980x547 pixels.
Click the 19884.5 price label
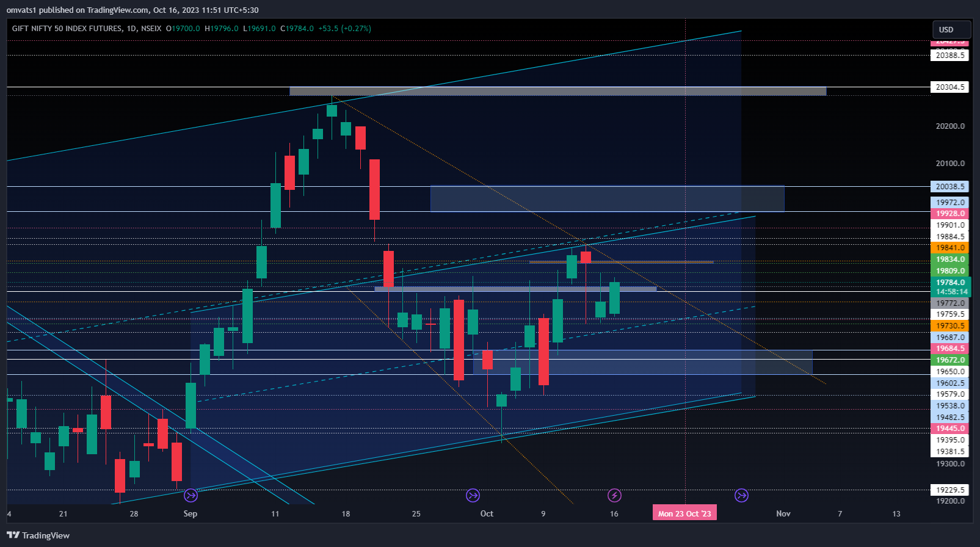coord(950,237)
